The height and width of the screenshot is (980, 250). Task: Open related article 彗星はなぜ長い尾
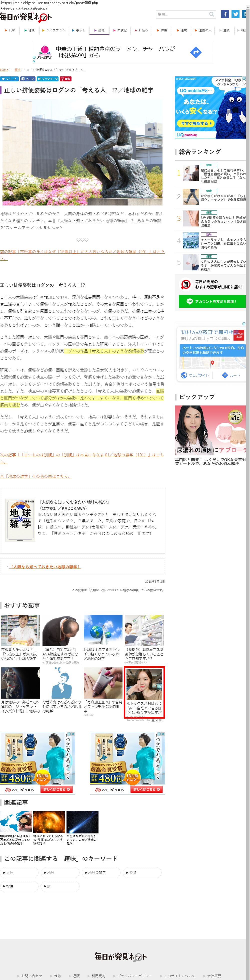coord(82,828)
